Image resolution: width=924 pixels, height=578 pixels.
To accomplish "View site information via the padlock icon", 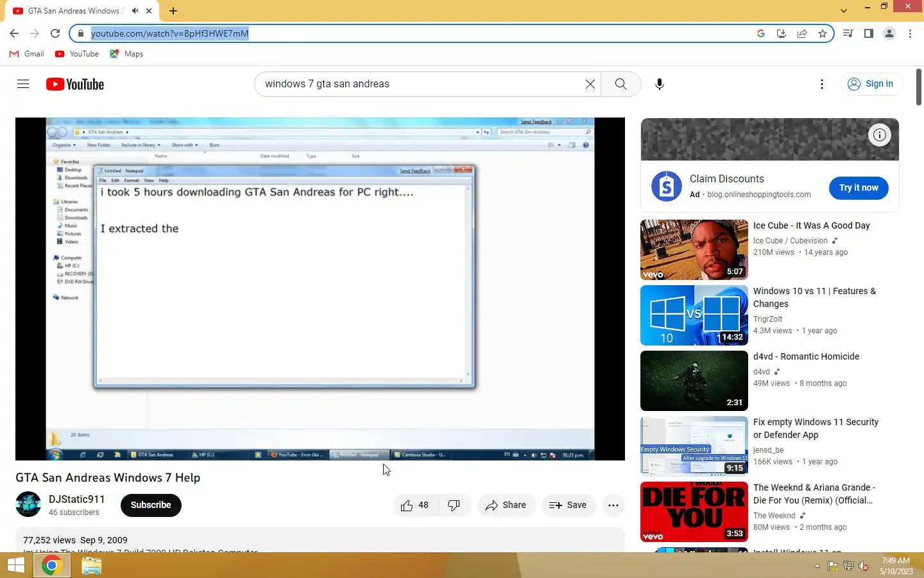I will [x=80, y=33].
